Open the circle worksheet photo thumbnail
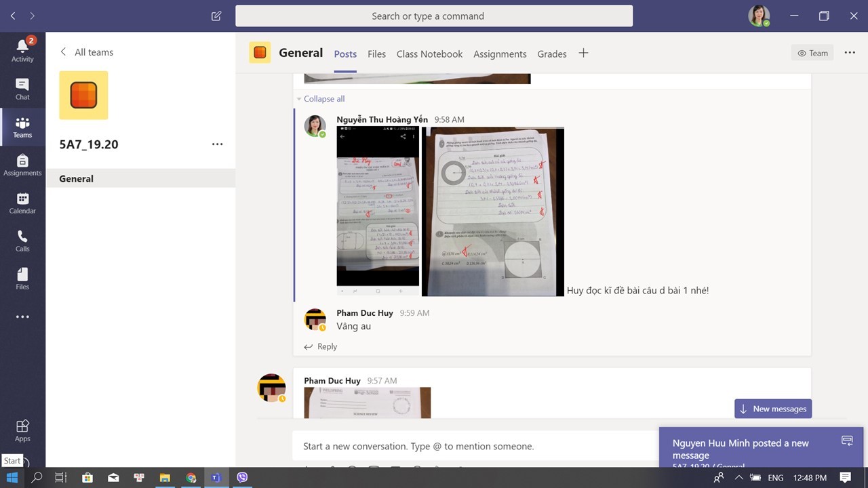 tap(492, 211)
